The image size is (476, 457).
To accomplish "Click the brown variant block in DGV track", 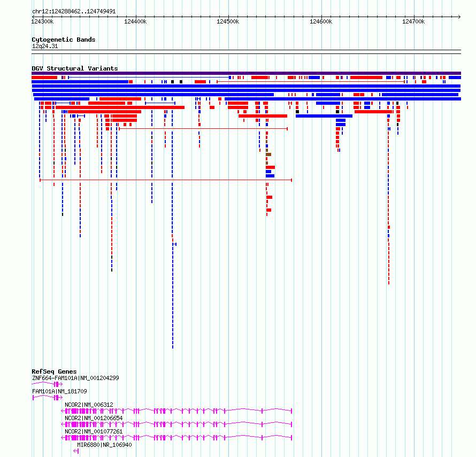I will pyautogui.click(x=268, y=154).
